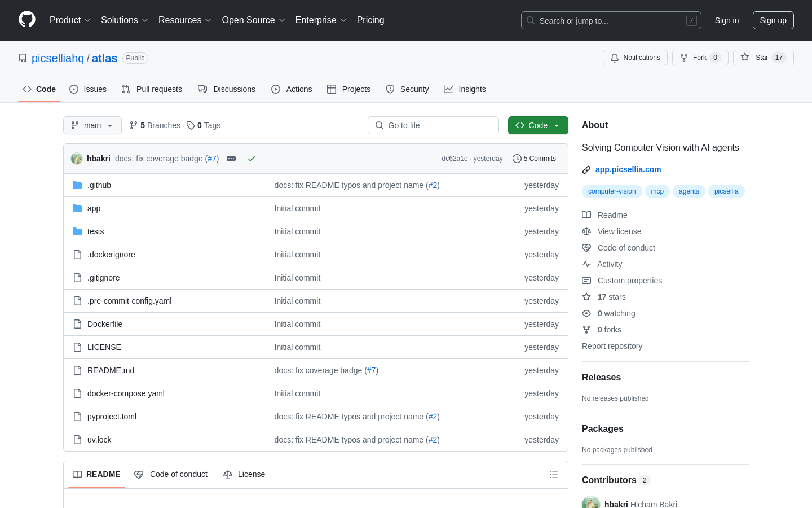Select the Code tab
Viewport: 812px width, 508px height.
(x=39, y=89)
